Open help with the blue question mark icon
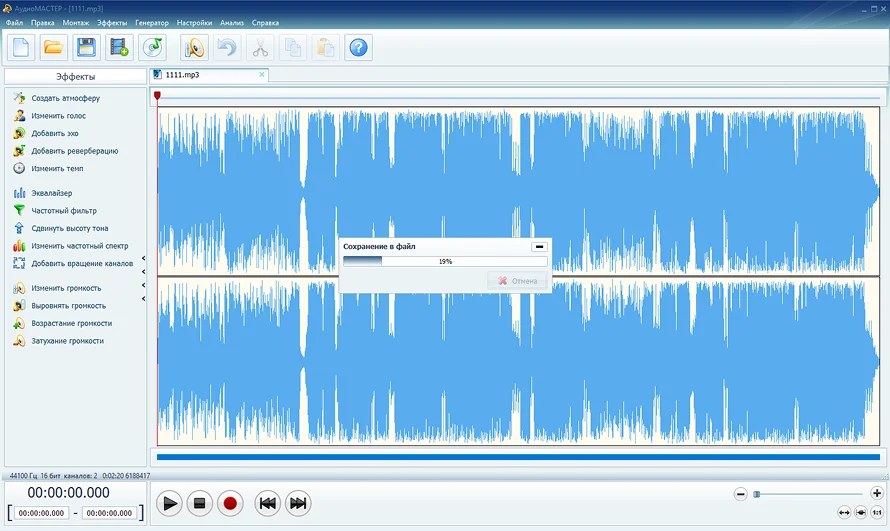890x531 pixels. click(x=359, y=48)
